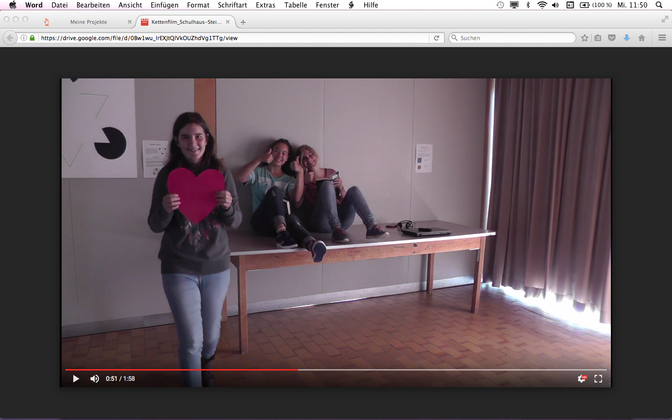
Task: Show downloads with the arrow icon
Action: (626, 38)
